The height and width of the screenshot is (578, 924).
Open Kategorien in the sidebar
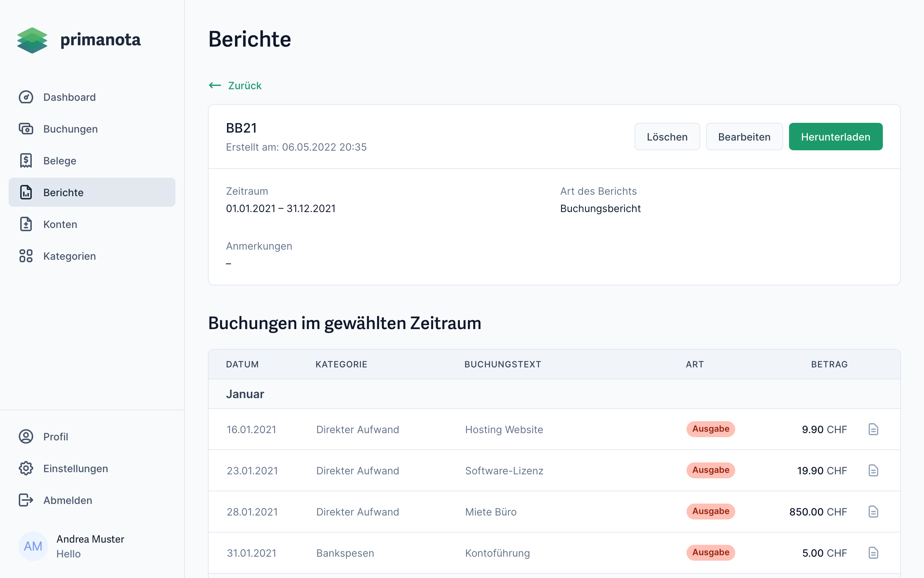click(x=92, y=256)
